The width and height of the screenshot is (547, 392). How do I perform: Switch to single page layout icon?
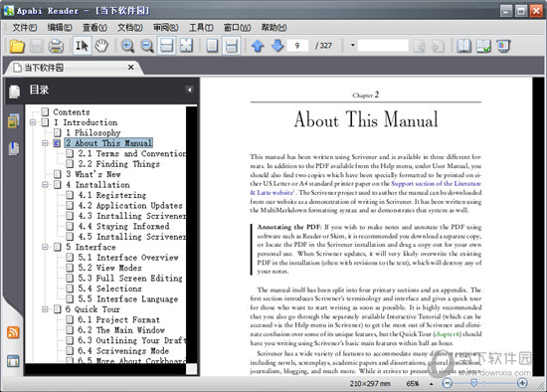pyautogui.click(x=212, y=46)
